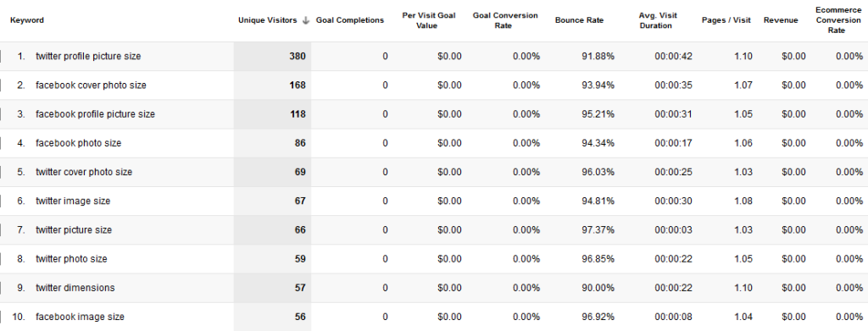Screen dimensions: 868x331
Task: Open keyword 'twitter dimensions'
Action: click(x=75, y=288)
